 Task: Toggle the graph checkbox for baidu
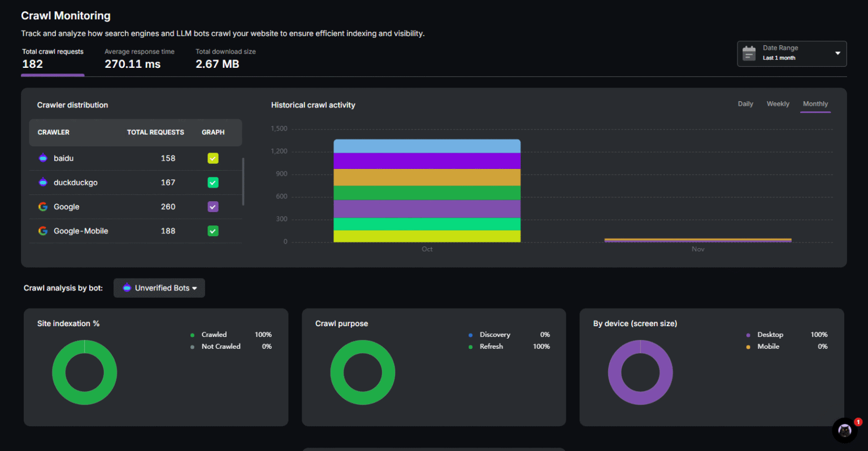tap(213, 158)
